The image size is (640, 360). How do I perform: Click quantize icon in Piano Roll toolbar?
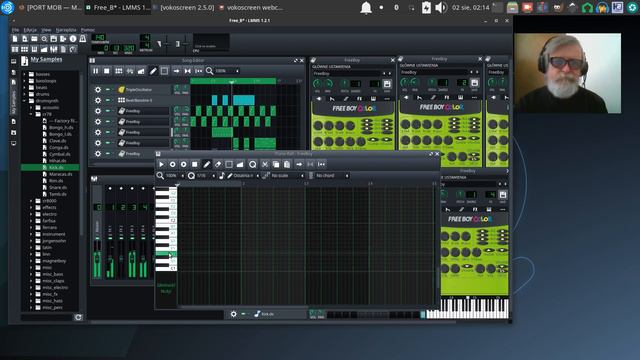tap(253, 164)
